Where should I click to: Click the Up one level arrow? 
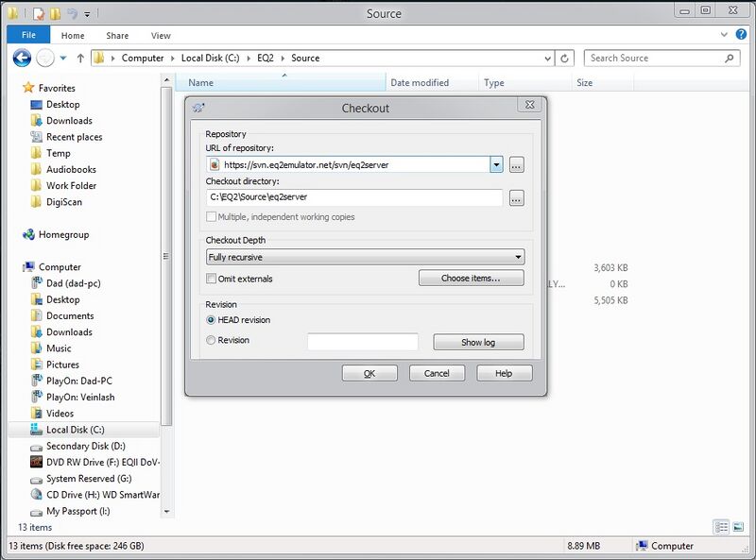coord(80,57)
